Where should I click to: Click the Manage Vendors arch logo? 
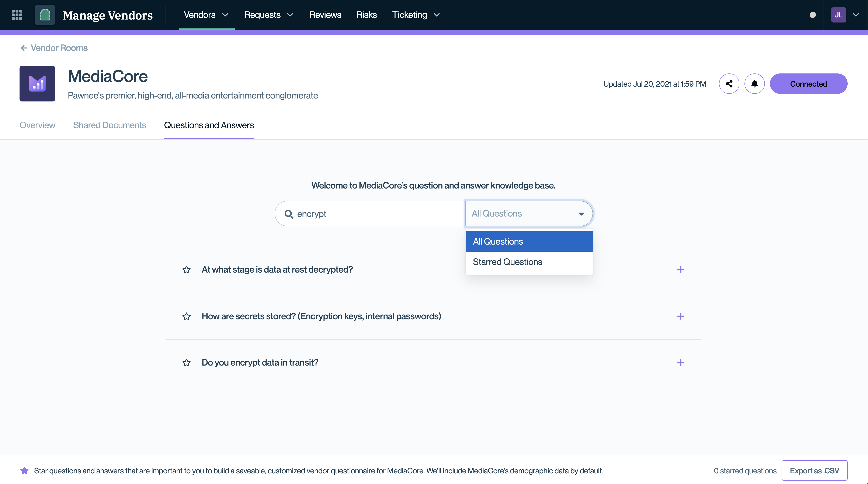(x=45, y=15)
